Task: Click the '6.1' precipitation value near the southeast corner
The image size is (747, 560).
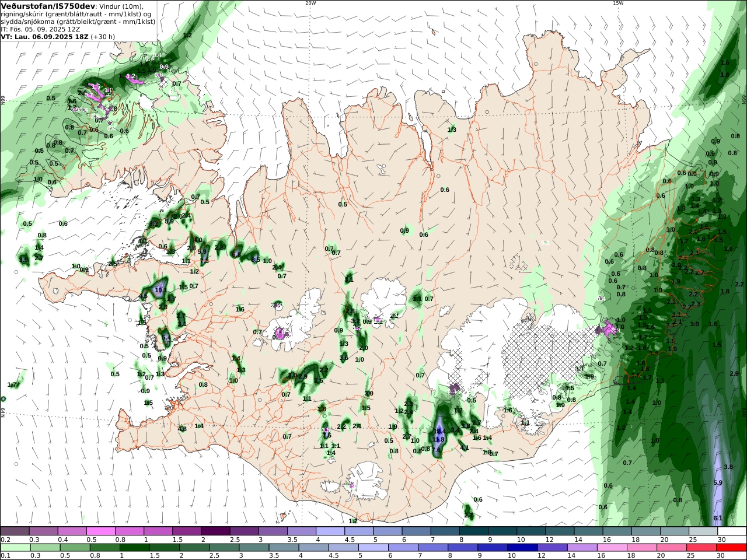Action: click(718, 518)
